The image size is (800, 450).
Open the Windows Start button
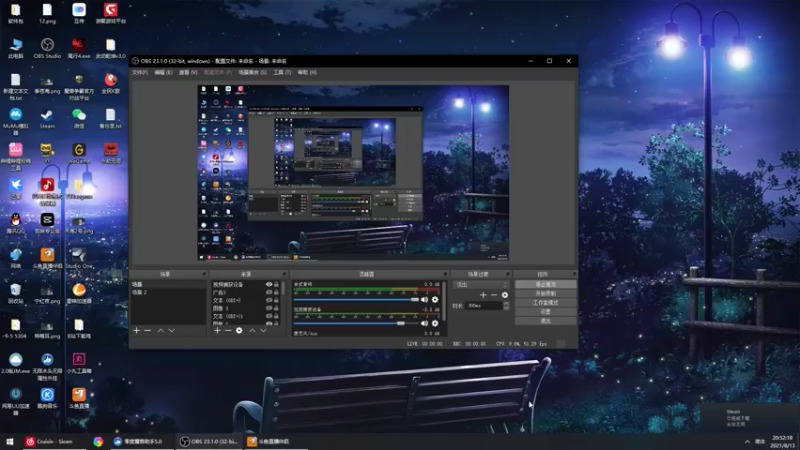point(10,441)
